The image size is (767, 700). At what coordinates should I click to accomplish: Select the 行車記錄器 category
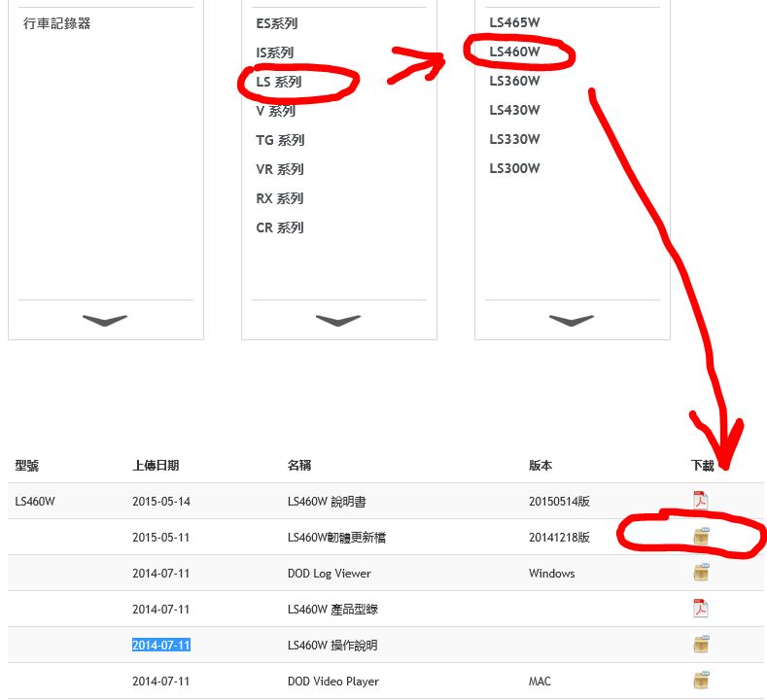57,23
